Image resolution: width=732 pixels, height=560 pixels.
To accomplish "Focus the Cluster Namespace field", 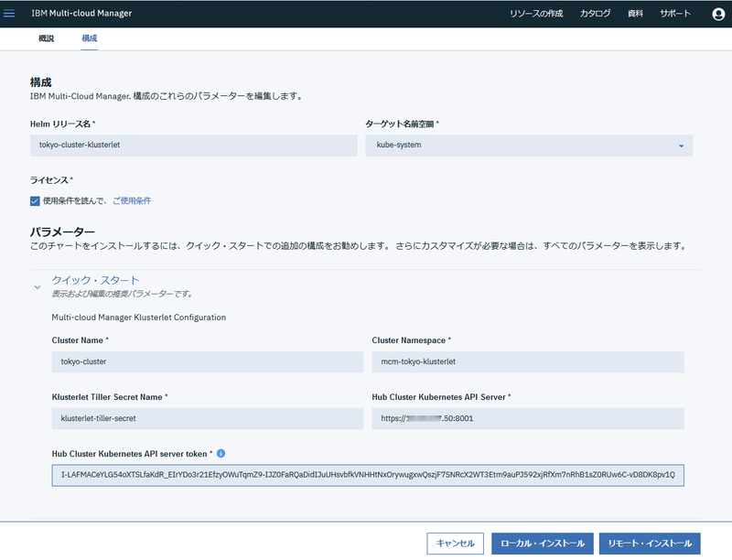I will [528, 361].
